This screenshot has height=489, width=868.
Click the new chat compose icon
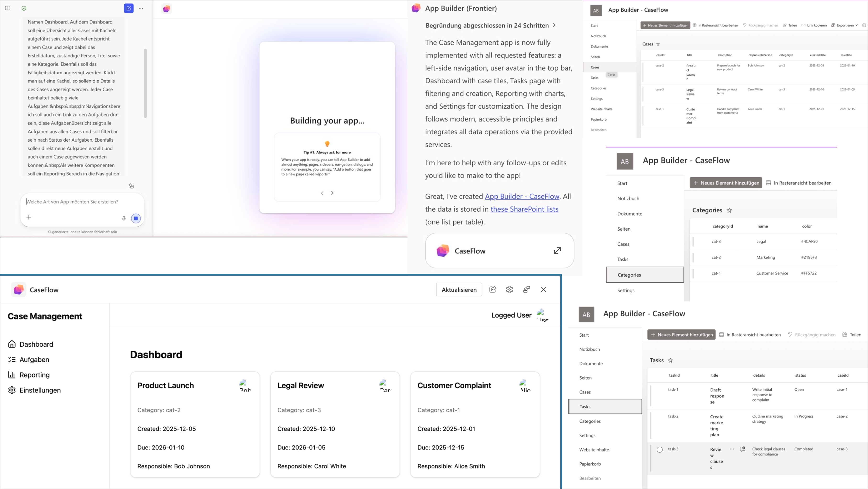click(129, 8)
